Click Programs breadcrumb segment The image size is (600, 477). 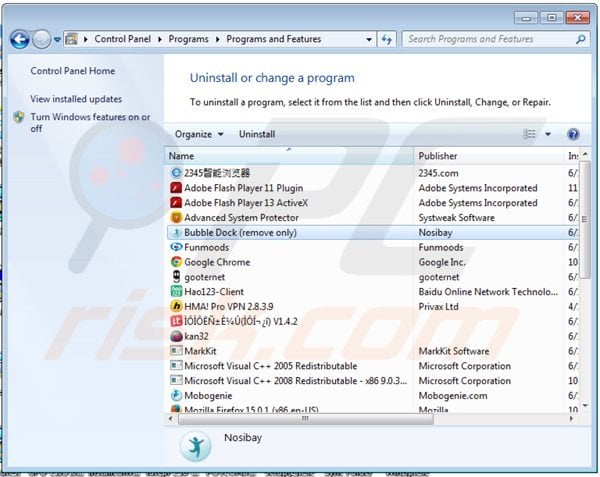[188, 39]
